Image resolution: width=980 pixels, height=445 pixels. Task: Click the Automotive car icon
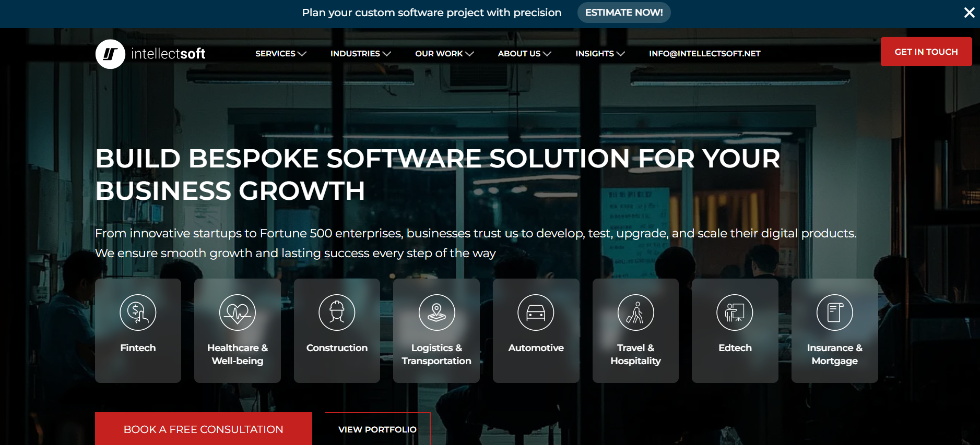536,312
